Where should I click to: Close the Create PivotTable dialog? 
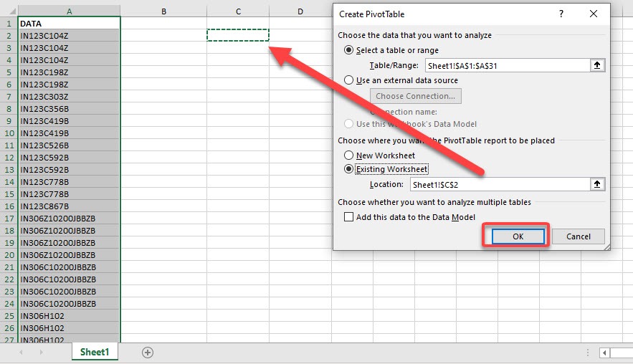pos(594,14)
